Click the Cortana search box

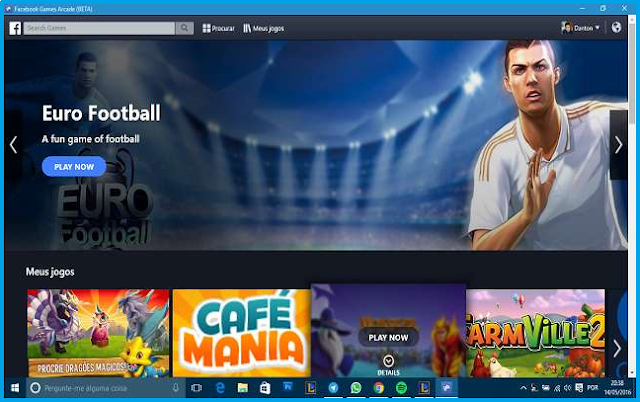click(106, 388)
